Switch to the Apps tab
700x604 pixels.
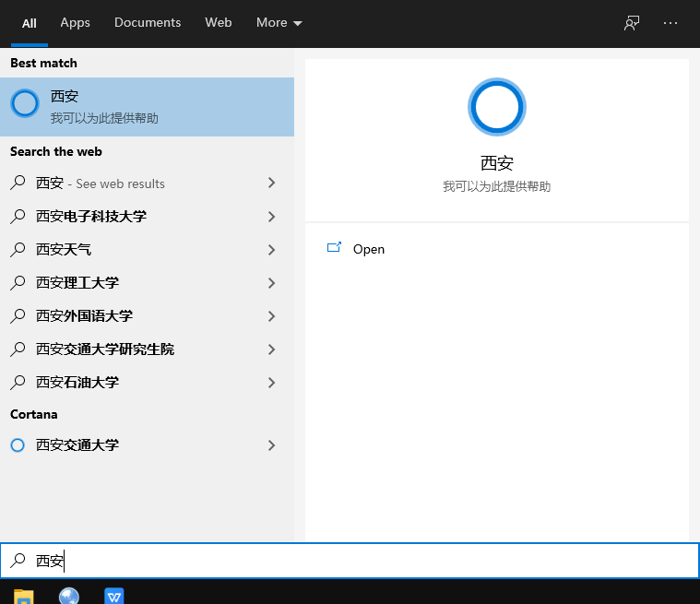(x=75, y=23)
